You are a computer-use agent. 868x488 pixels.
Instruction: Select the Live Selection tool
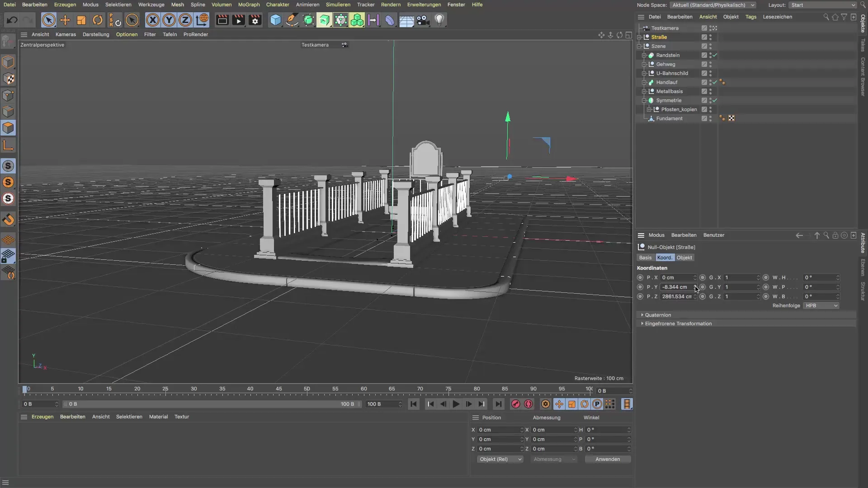point(48,20)
